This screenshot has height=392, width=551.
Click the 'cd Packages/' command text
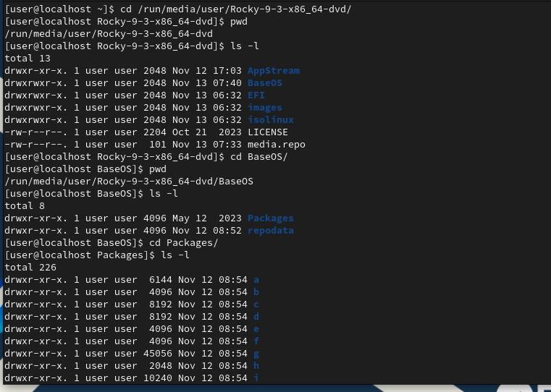coord(184,243)
